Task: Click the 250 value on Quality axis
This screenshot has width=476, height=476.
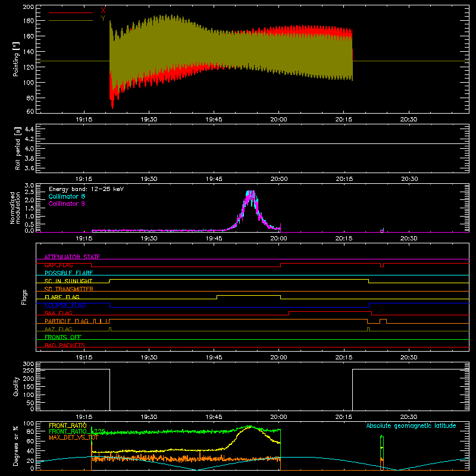Action: [29, 370]
